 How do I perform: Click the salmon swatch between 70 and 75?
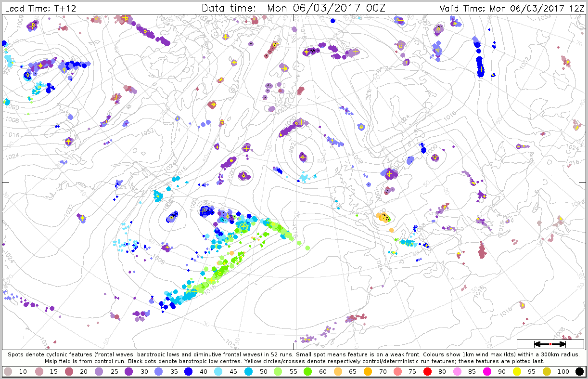(x=398, y=372)
